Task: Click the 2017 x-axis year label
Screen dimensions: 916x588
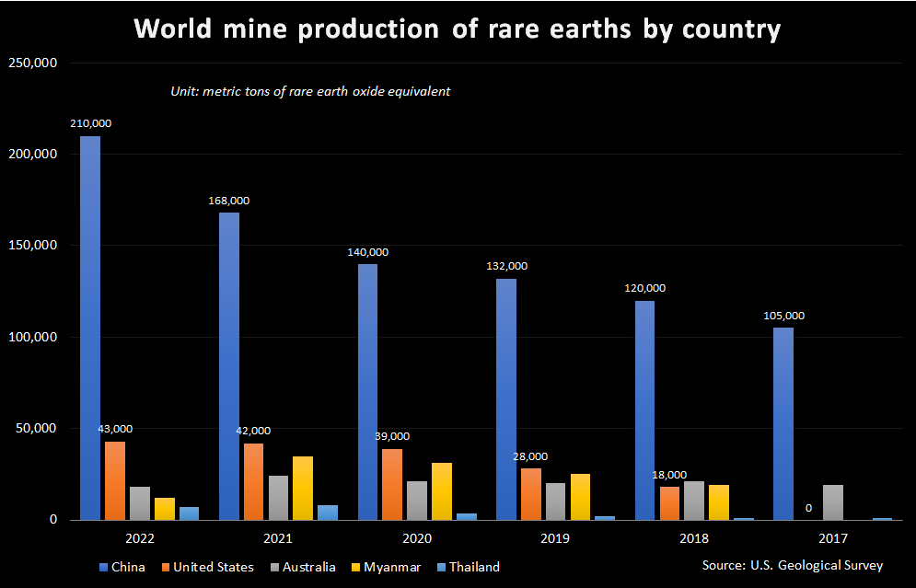Action: pos(832,536)
